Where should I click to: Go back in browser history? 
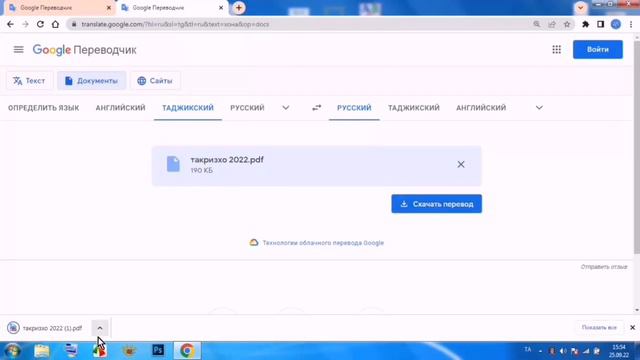10,24
